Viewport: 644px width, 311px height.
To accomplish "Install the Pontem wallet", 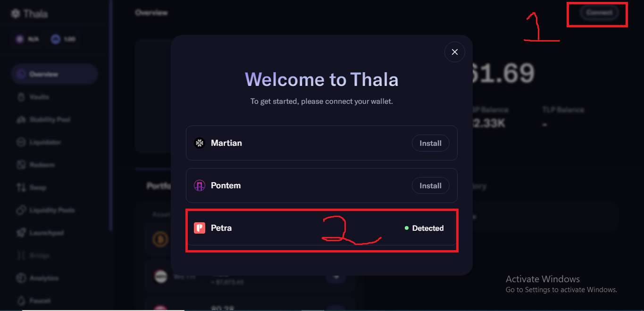I will [x=431, y=185].
